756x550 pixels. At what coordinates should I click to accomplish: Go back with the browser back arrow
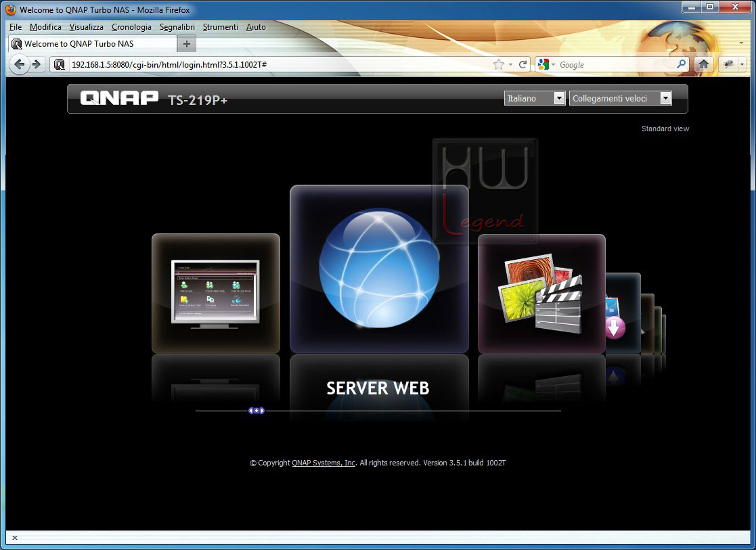pos(19,64)
